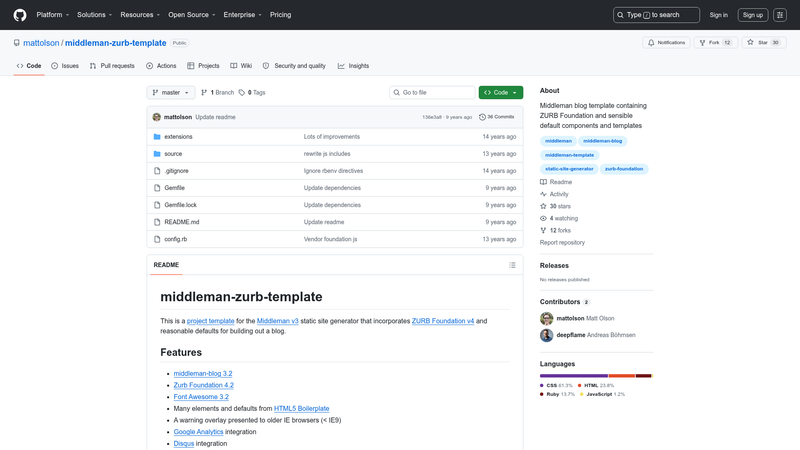This screenshot has width=800, height=450.
Task: Click the .gitignore file icon
Action: [x=157, y=171]
